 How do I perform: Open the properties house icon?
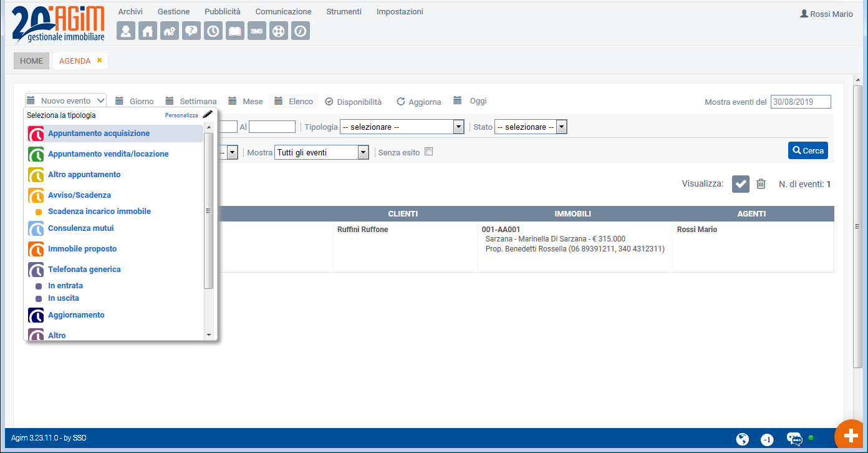pos(148,31)
